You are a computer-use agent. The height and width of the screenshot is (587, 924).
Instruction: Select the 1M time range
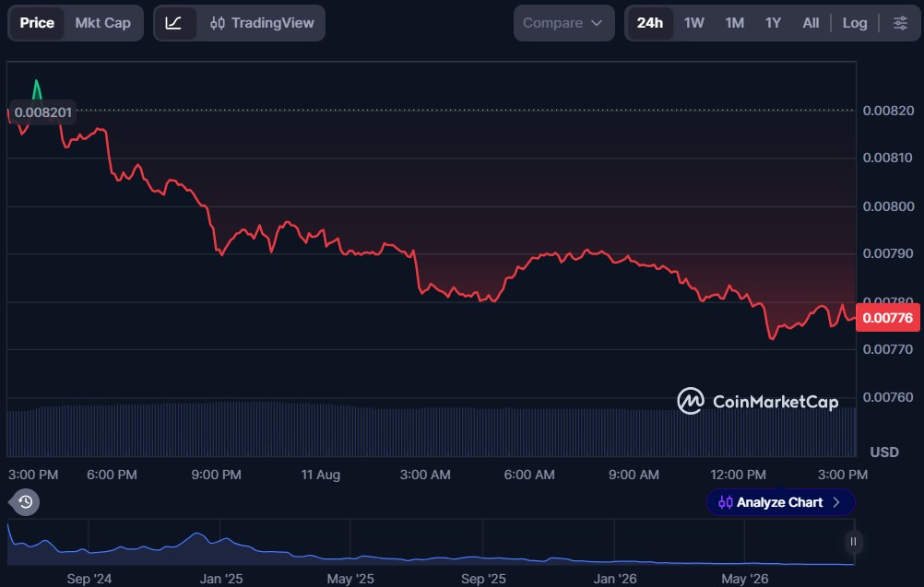click(734, 23)
